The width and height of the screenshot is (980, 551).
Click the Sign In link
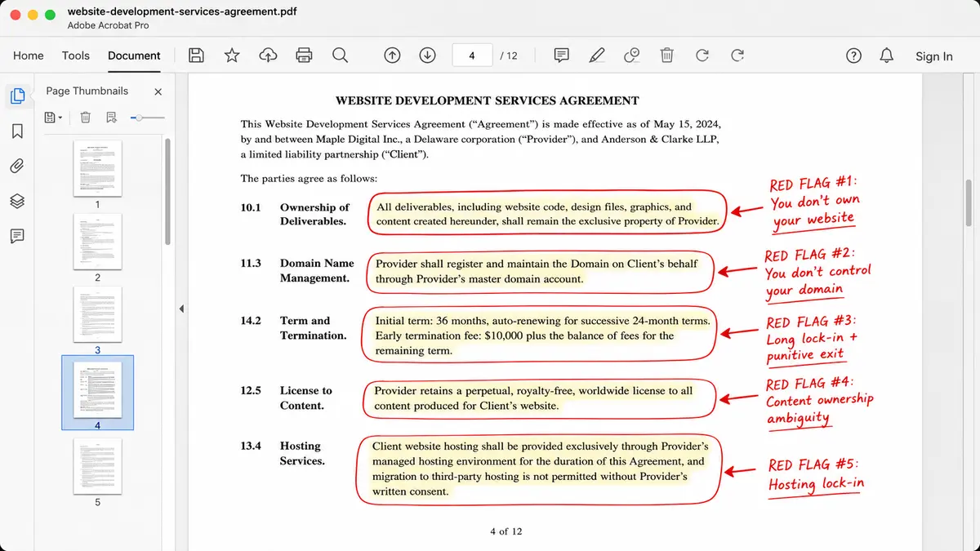pos(934,56)
